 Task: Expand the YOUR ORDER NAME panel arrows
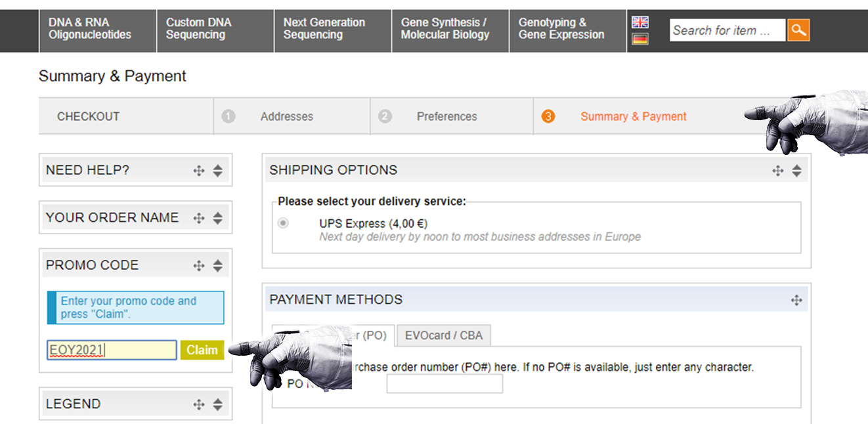coord(218,219)
